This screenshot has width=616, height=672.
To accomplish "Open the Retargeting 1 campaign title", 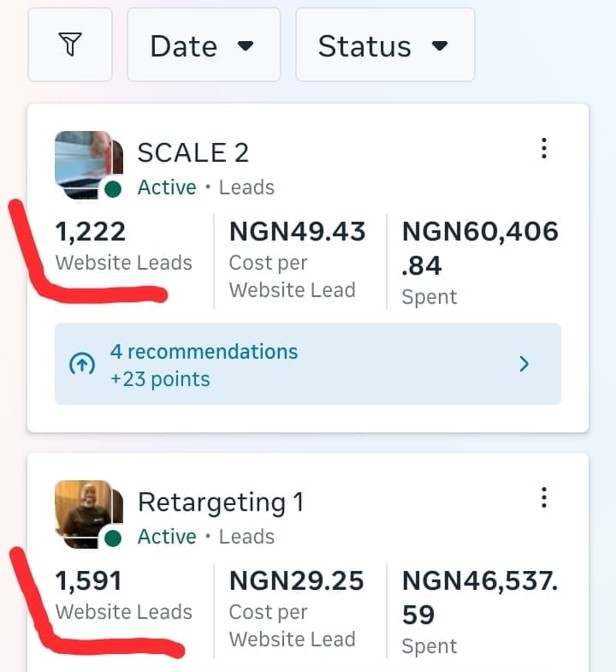I will [221, 502].
